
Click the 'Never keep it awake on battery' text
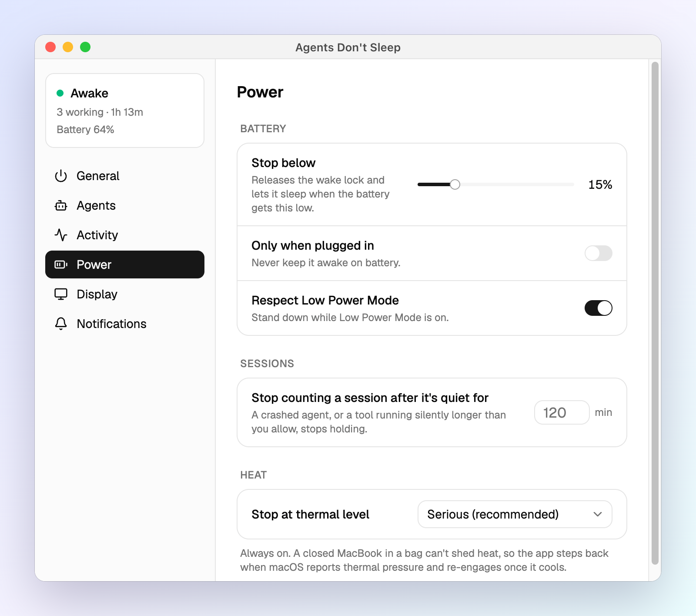click(x=326, y=263)
